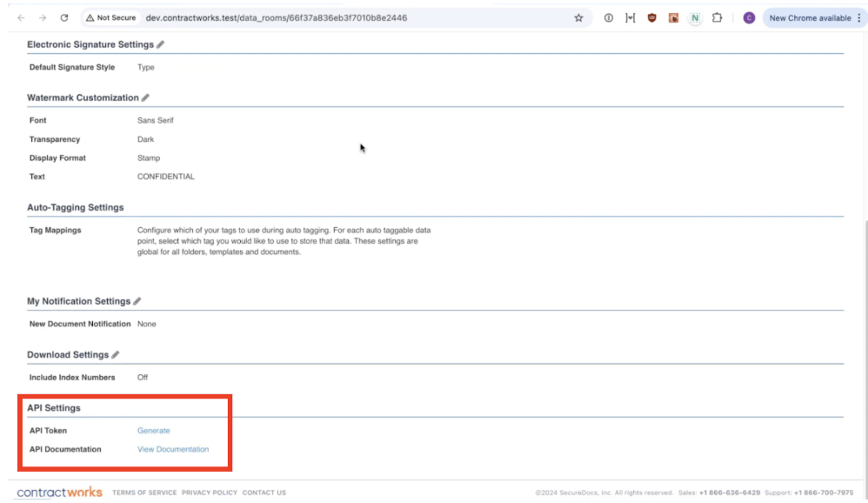
Task: Click the green N extension icon
Action: pyautogui.click(x=693, y=17)
